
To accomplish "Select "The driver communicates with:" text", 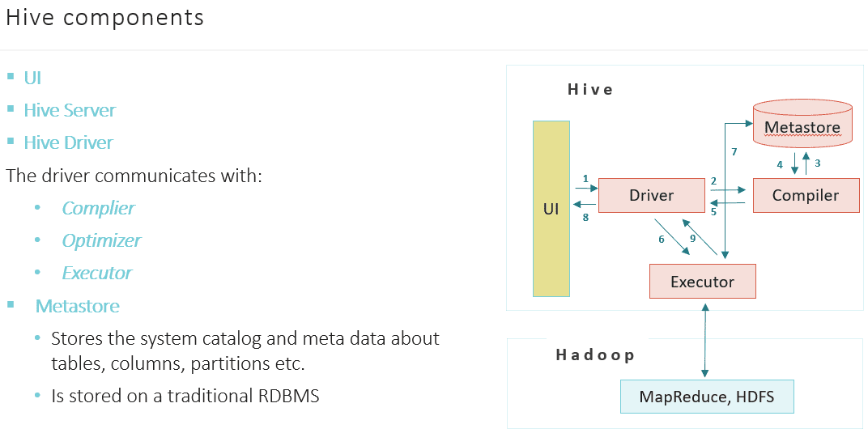I will [134, 175].
